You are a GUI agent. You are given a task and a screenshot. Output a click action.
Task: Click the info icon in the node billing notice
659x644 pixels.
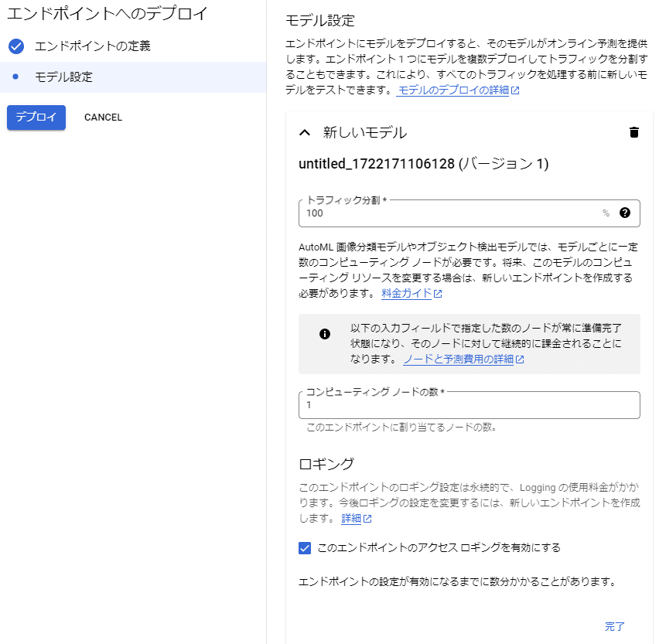click(324, 334)
